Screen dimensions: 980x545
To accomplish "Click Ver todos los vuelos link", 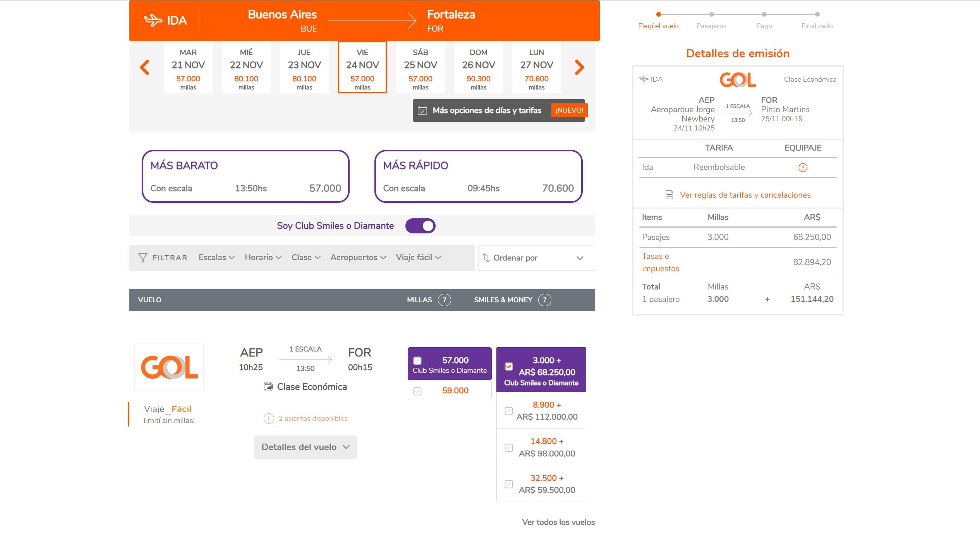I will coord(558,522).
